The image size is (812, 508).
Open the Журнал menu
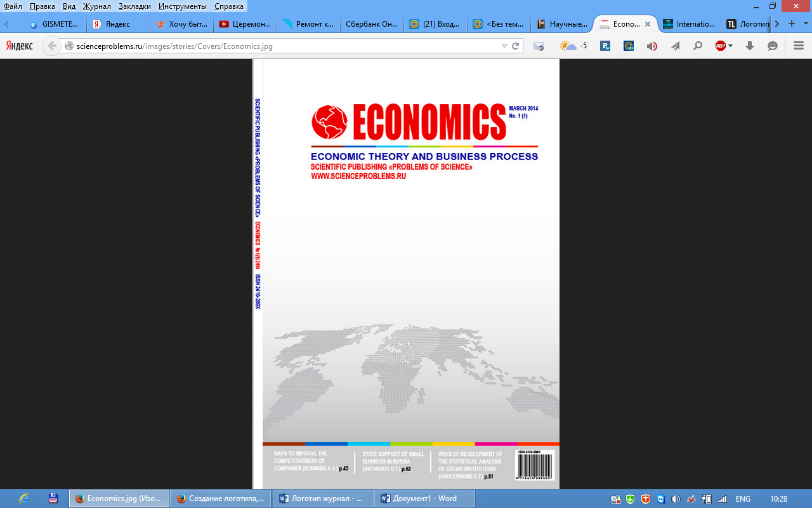[97, 6]
